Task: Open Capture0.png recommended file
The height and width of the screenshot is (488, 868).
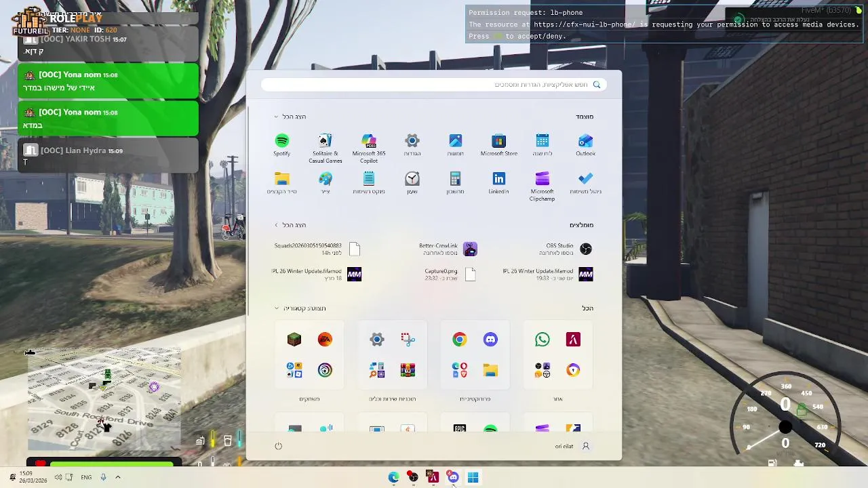Action: [x=450, y=274]
